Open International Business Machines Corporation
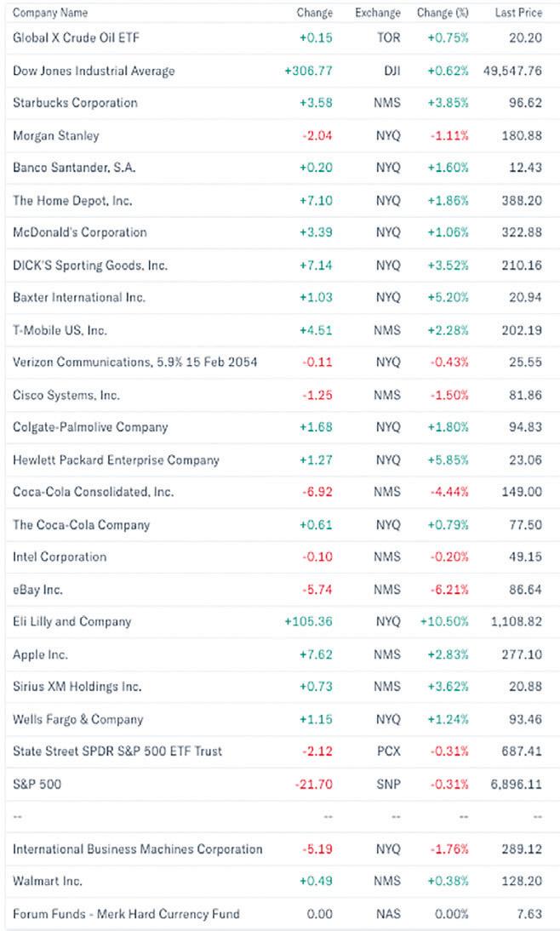 [137, 848]
